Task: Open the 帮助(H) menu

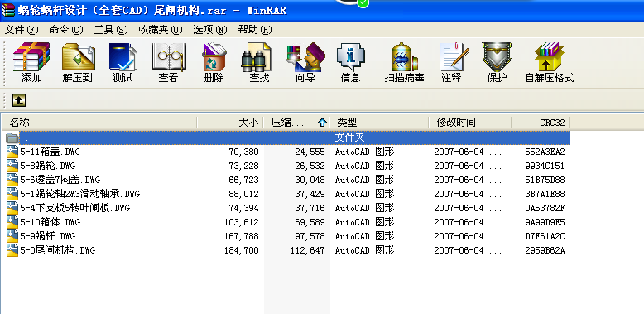Action: pos(255,30)
